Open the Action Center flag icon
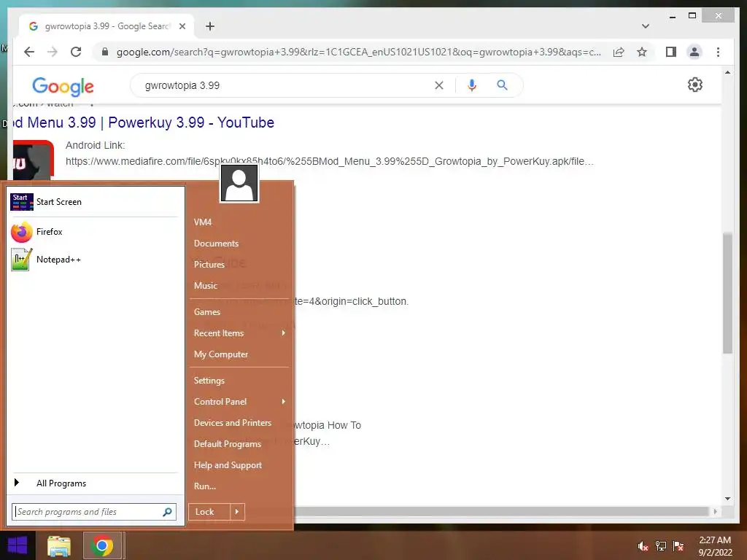747x560 pixels. click(x=678, y=546)
